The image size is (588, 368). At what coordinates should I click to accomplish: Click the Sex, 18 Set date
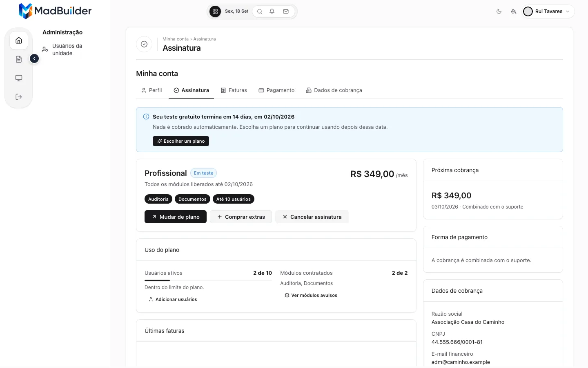pos(236,11)
